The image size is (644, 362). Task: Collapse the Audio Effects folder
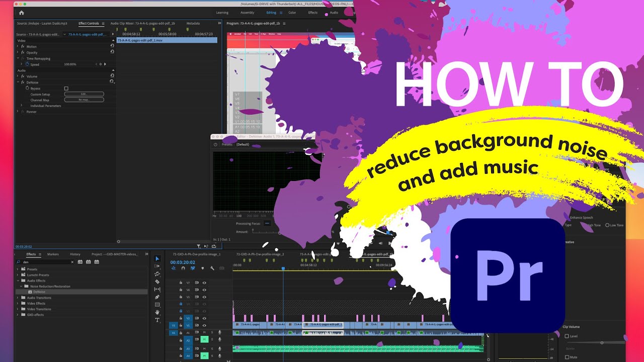pyautogui.click(x=18, y=281)
